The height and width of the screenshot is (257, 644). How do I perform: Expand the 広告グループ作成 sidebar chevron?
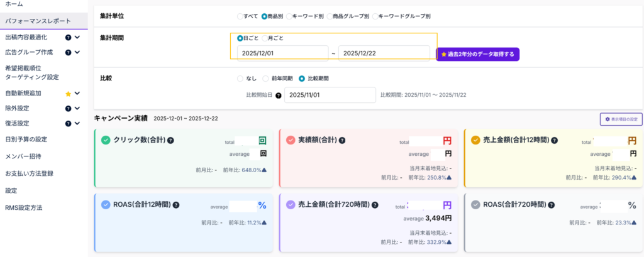click(x=77, y=52)
